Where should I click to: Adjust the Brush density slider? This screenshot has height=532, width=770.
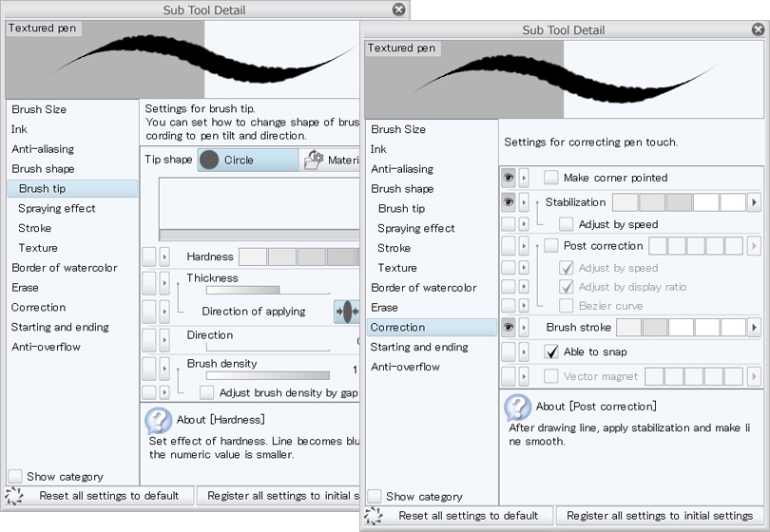pyautogui.click(x=241, y=375)
